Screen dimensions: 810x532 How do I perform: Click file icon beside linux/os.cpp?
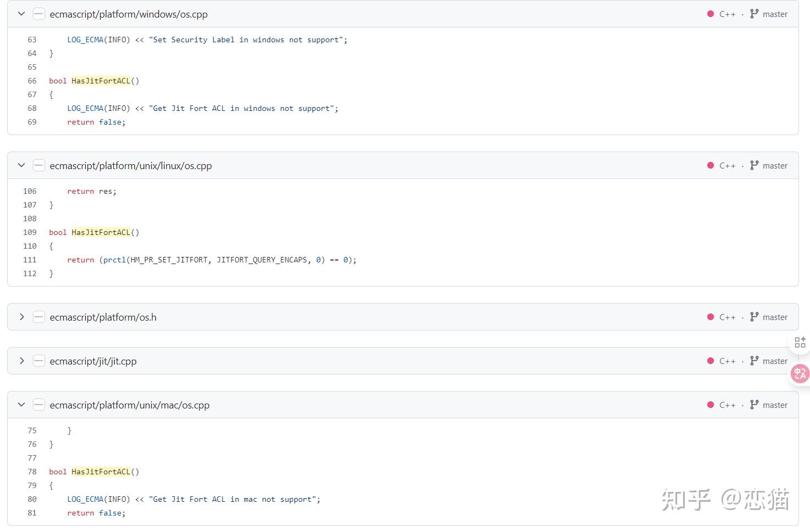pos(38,166)
